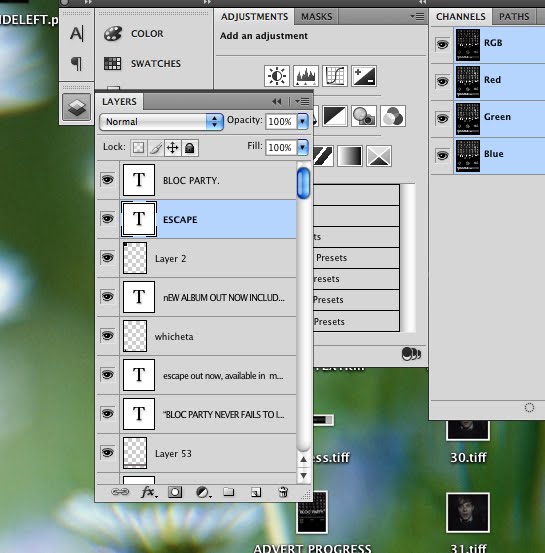Hide the whicheta layer
This screenshot has height=553, width=545.
coord(108,336)
